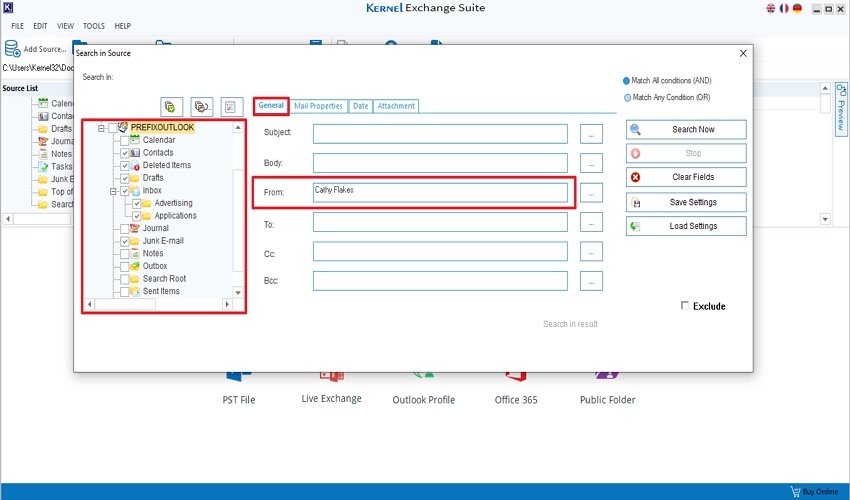The image size is (850, 500).
Task: Collapse the PREFIXOUTLOOK tree node
Action: (x=101, y=128)
